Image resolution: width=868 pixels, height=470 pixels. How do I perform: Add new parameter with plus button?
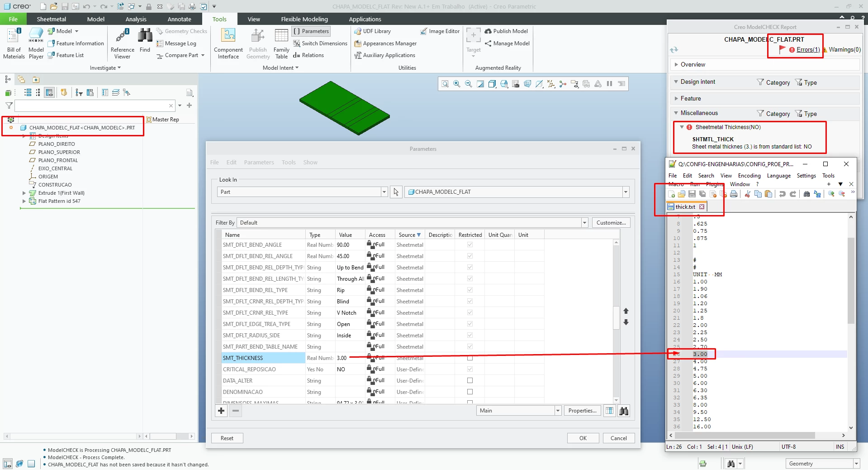click(221, 411)
